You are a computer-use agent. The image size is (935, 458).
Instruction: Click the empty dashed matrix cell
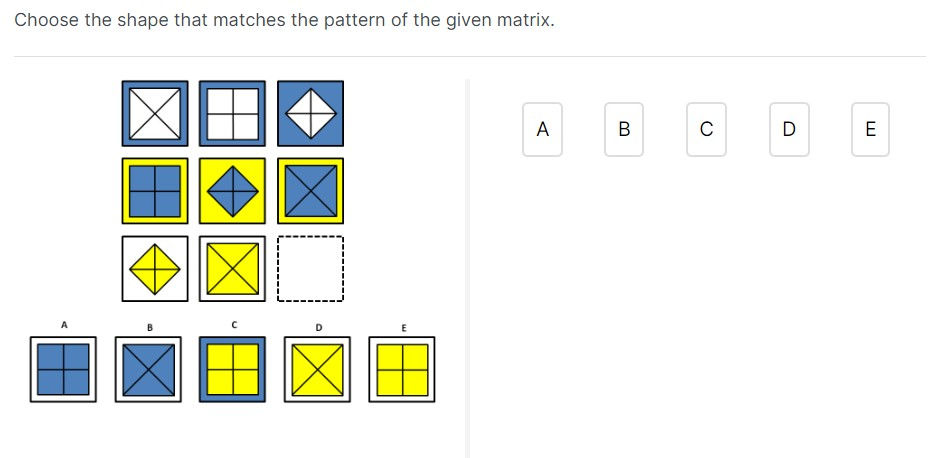pyautogui.click(x=310, y=269)
